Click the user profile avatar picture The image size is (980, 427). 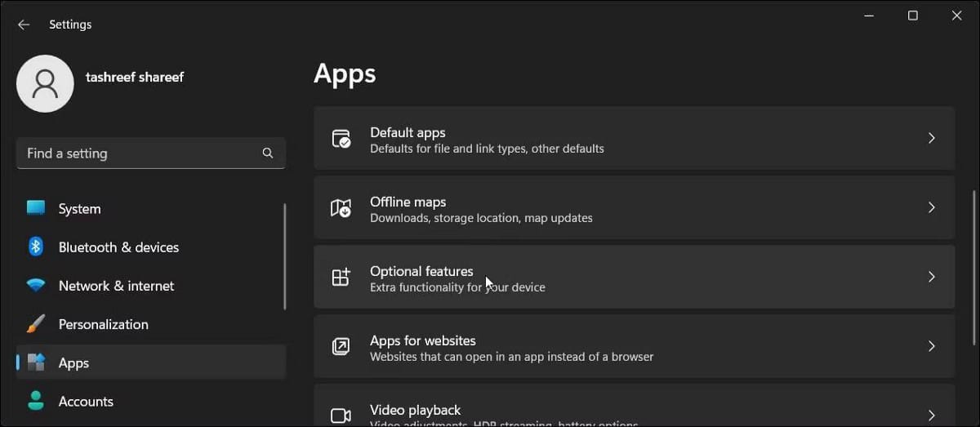tap(45, 83)
